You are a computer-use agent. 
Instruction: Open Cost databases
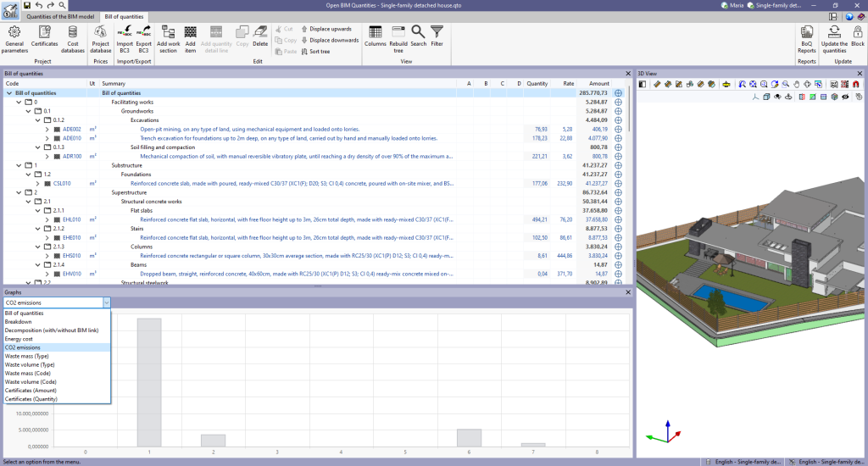tap(73, 39)
